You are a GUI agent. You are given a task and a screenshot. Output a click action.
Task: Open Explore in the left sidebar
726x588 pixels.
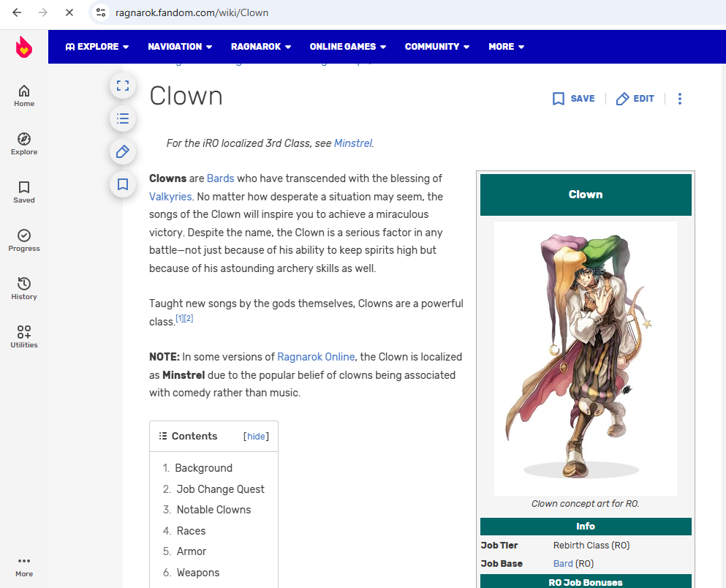(24, 145)
